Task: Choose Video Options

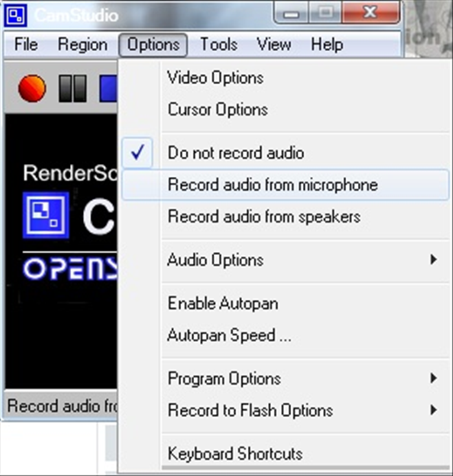Action: coord(285,78)
